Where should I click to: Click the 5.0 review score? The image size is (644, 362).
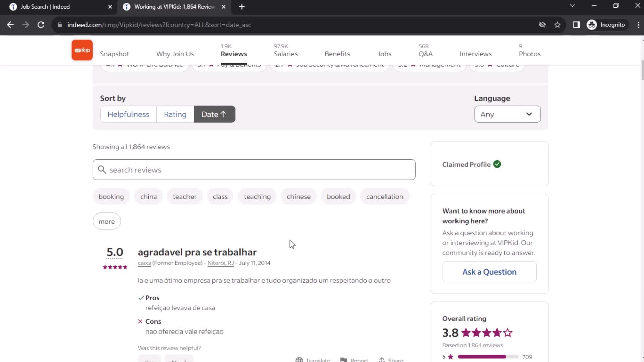click(115, 252)
